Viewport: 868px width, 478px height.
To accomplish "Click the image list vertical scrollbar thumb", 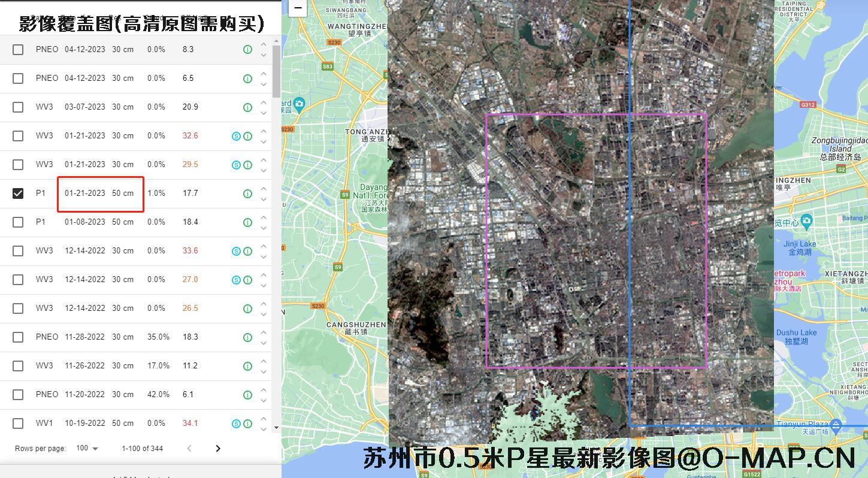I will (x=276, y=71).
